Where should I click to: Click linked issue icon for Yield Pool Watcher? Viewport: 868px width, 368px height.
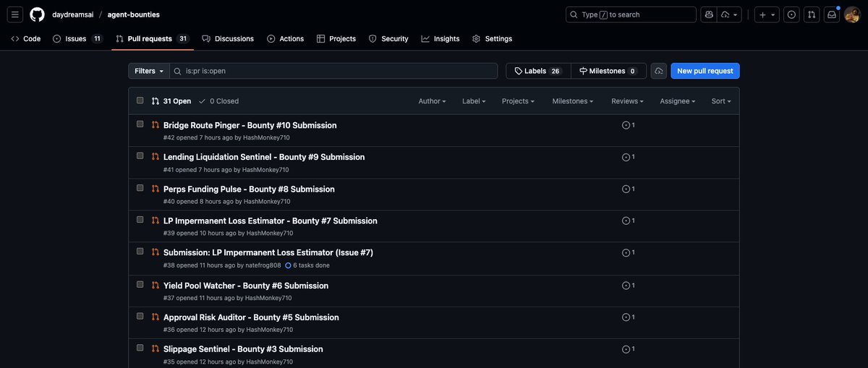628,285
